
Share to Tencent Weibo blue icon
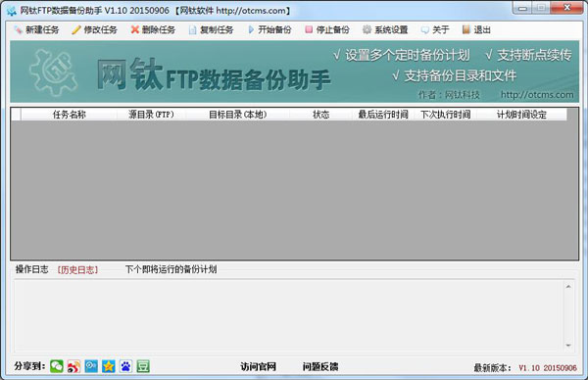91,366
